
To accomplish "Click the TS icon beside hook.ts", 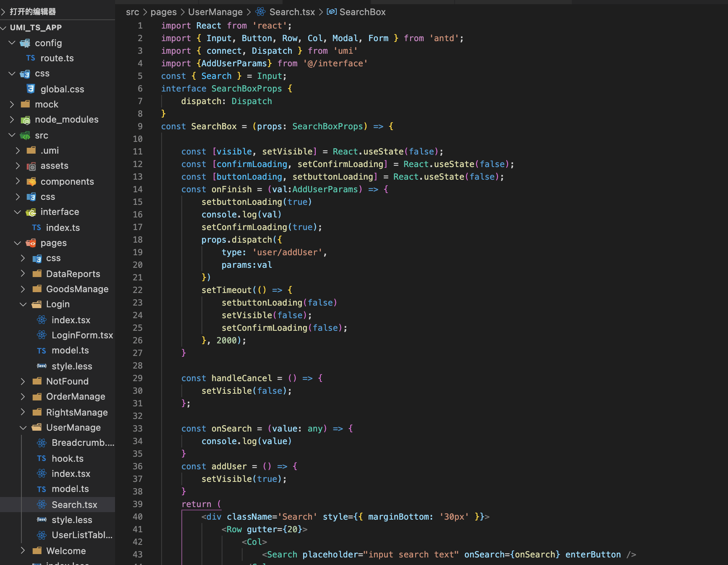I will point(42,458).
